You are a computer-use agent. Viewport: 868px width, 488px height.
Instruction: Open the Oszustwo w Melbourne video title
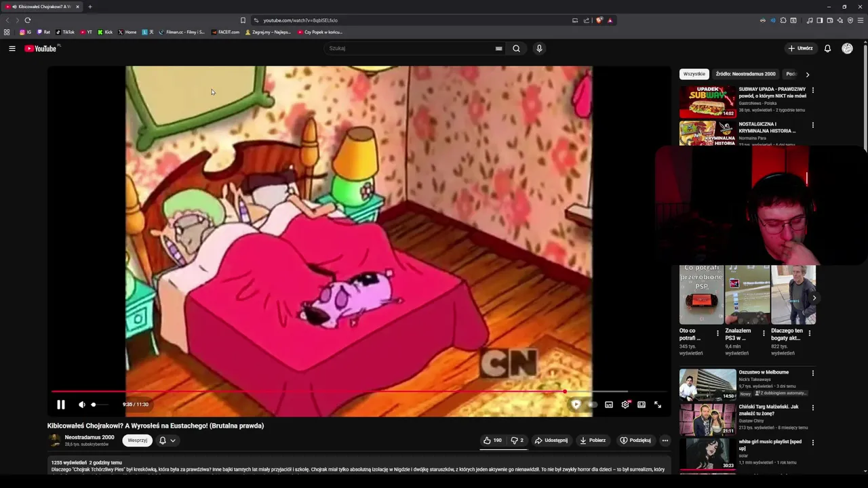point(764,372)
